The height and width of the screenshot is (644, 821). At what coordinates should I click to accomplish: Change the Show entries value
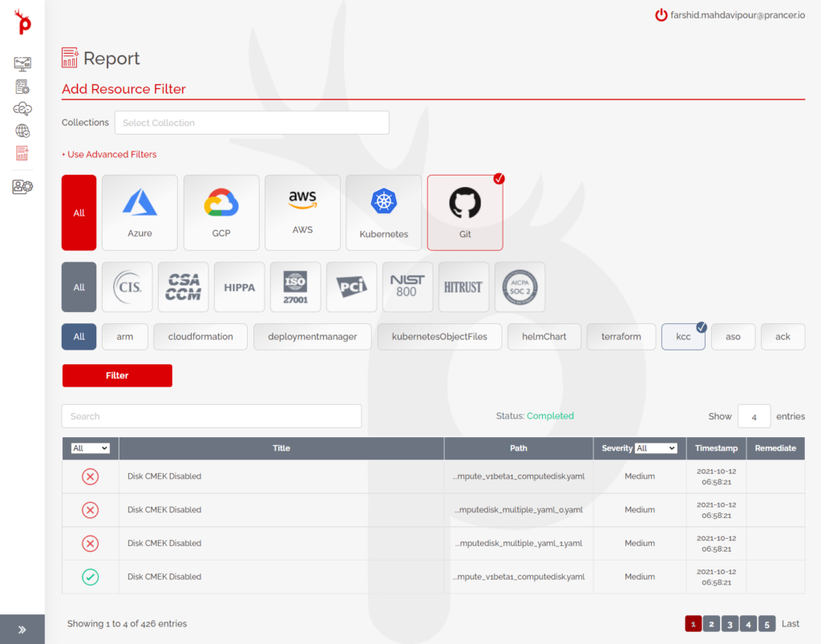point(754,415)
